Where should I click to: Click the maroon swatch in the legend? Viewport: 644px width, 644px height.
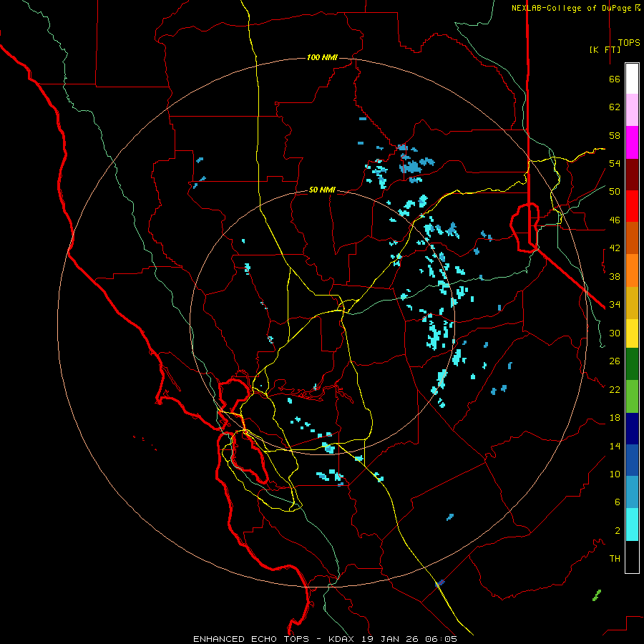point(632,175)
